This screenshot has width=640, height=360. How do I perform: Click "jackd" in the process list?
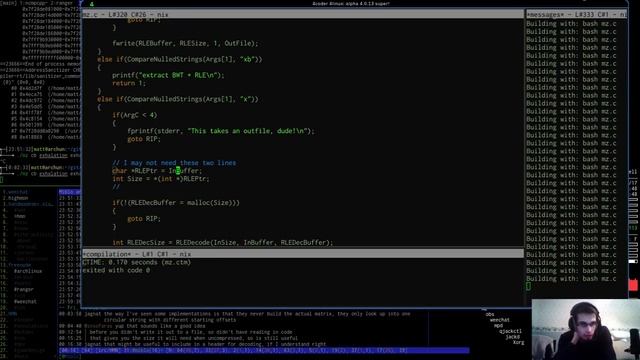(513, 337)
